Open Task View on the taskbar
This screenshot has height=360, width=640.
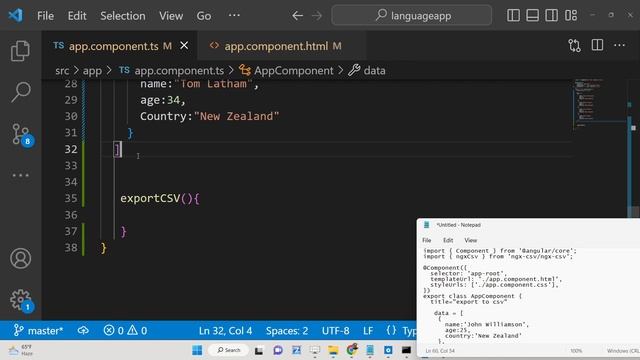(259, 351)
